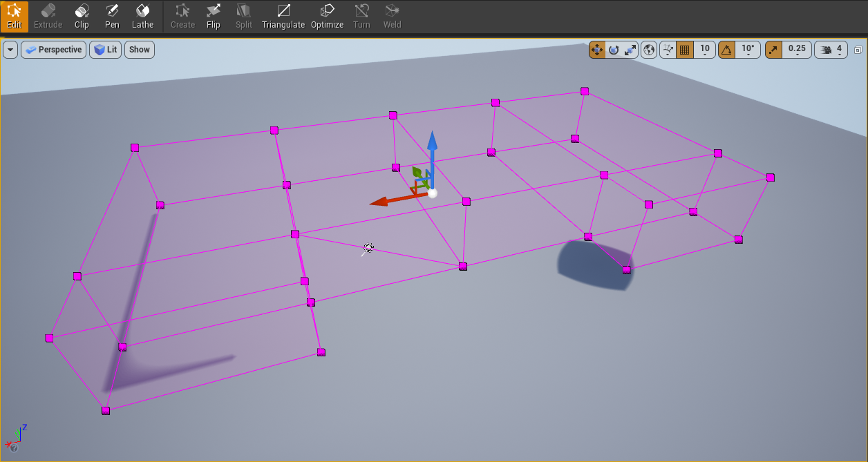This screenshot has height=462, width=868.
Task: Open the Perspective viewport type menu
Action: click(x=53, y=50)
